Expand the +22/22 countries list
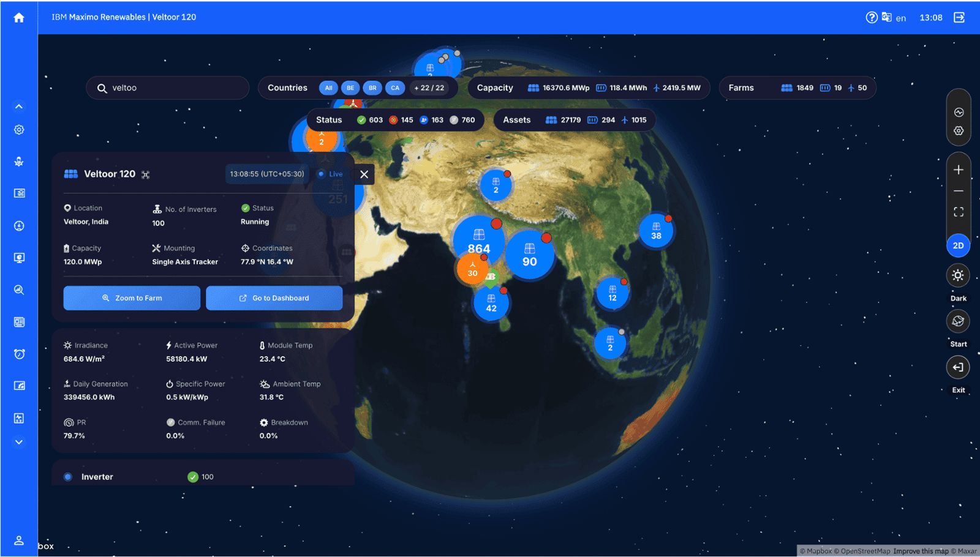This screenshot has width=980, height=557. (x=431, y=88)
